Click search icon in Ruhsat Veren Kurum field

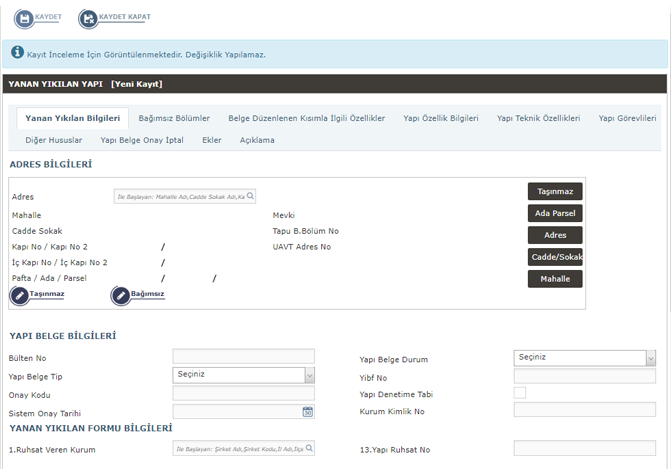point(308,450)
